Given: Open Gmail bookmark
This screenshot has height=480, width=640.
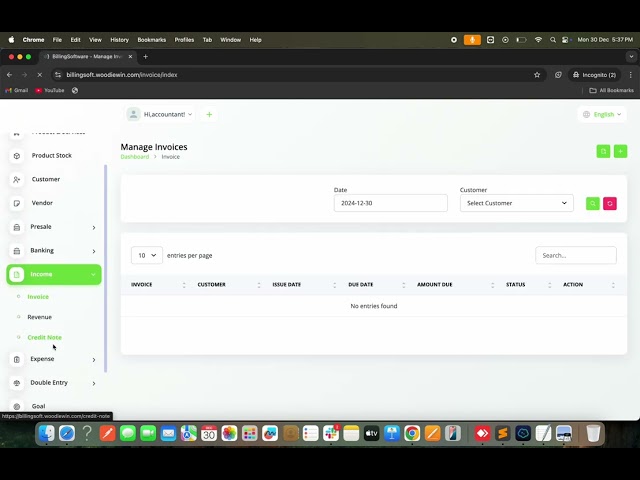Looking at the screenshot, I should 17,90.
